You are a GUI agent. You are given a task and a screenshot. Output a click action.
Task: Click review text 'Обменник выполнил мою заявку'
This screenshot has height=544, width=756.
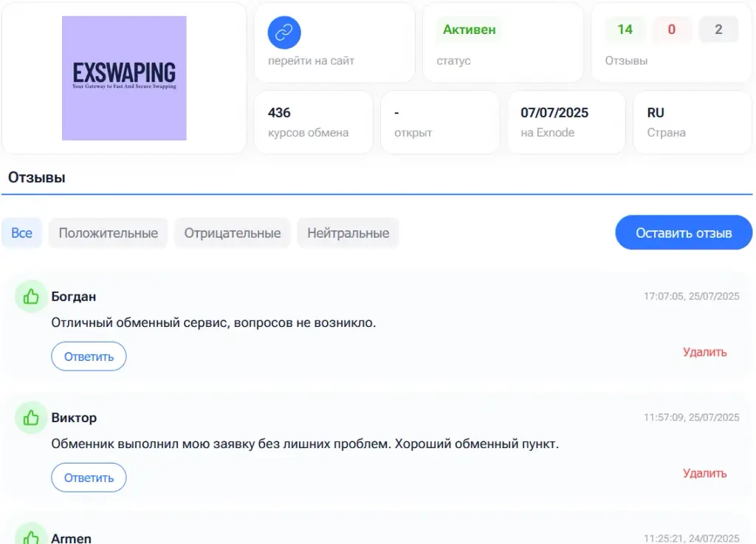coord(153,444)
